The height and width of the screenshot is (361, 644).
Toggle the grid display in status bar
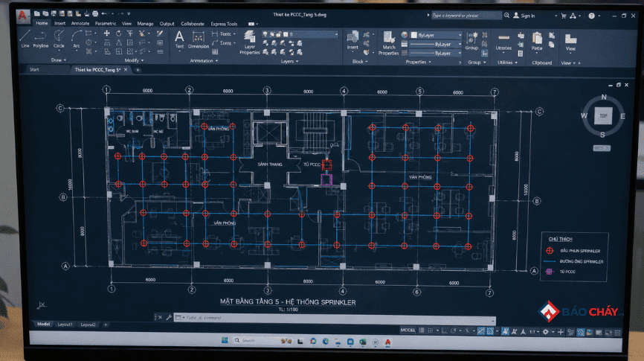point(422,330)
